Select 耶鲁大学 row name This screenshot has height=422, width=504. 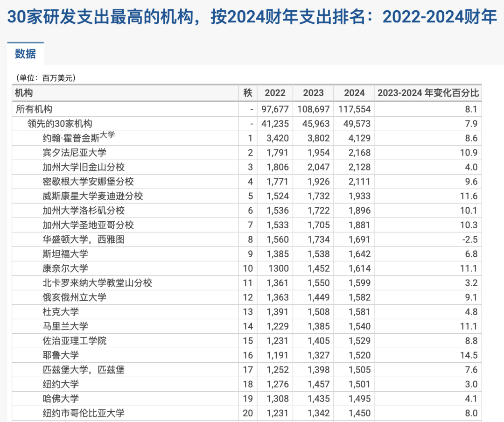61,355
